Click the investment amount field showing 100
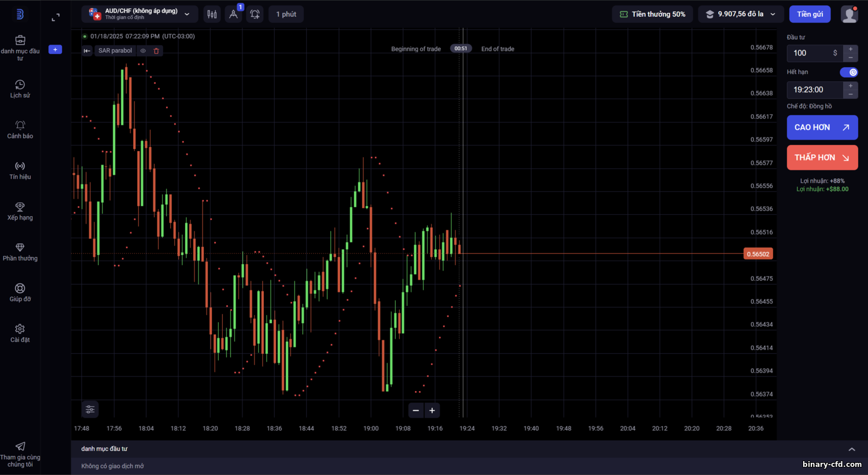The image size is (868, 475). tap(815, 53)
